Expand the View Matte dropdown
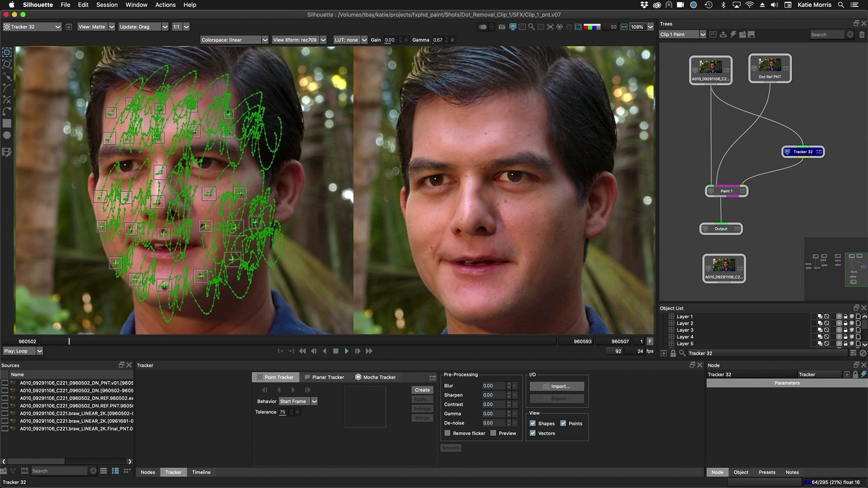 [96, 27]
